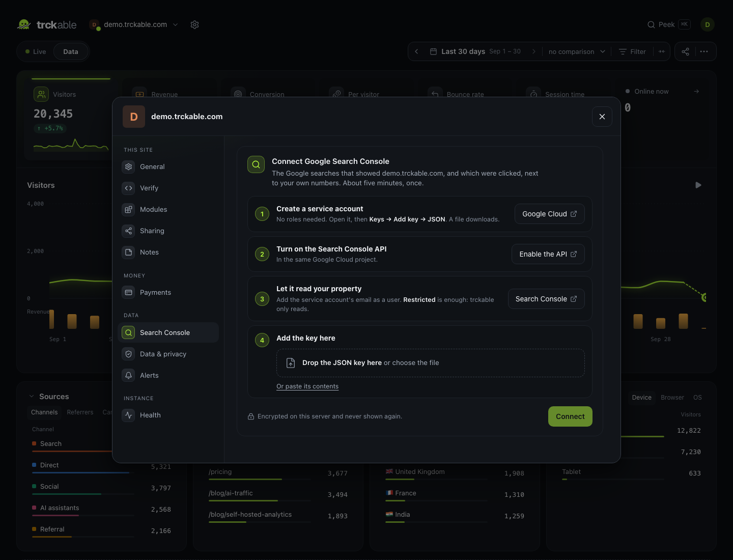
Task: Switch to the OS tab
Action: point(697,398)
